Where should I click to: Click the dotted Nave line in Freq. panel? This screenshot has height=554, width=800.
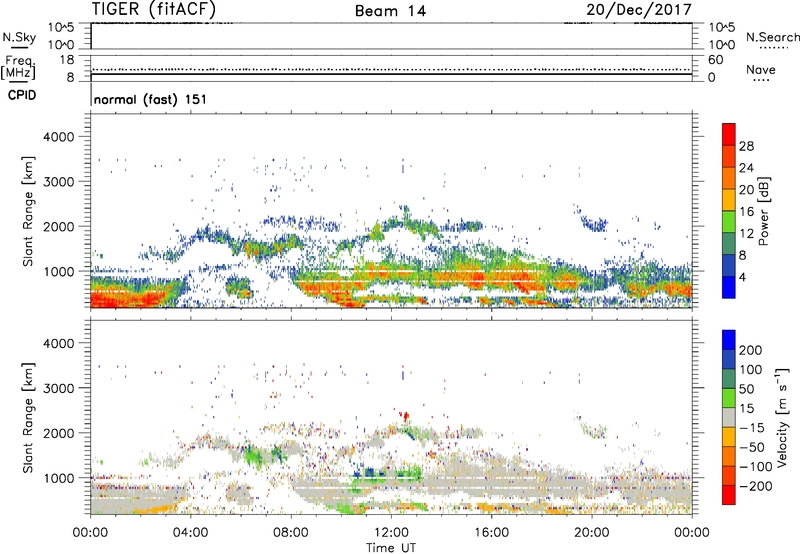391,69
